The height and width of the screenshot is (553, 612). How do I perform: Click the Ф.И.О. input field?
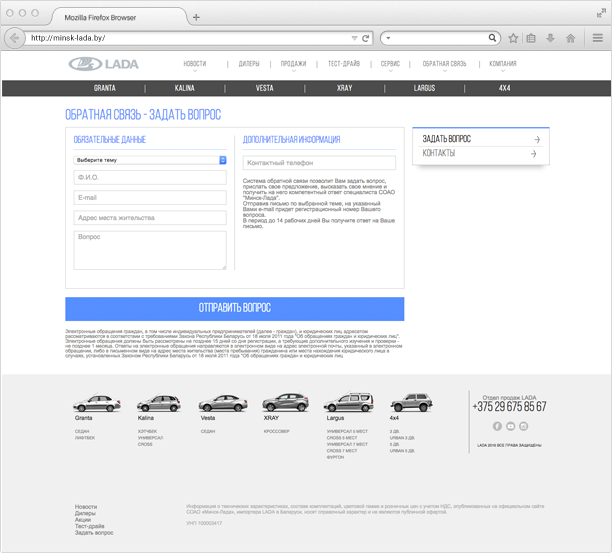pyautogui.click(x=150, y=178)
